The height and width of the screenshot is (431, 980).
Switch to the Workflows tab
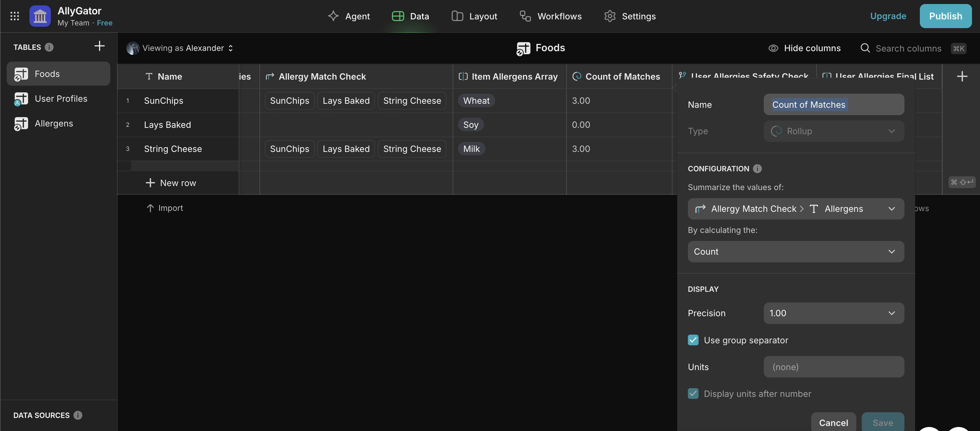tap(550, 16)
